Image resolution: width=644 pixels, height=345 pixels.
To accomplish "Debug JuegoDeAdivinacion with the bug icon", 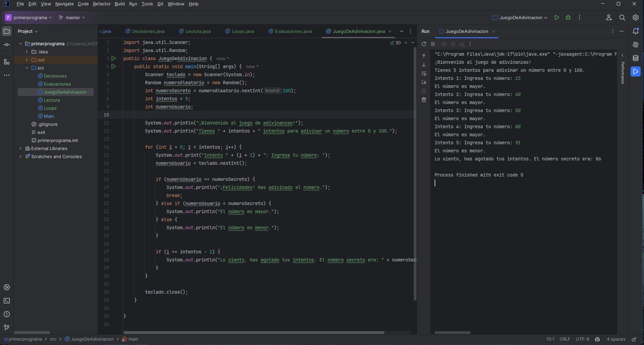I will tap(568, 17).
